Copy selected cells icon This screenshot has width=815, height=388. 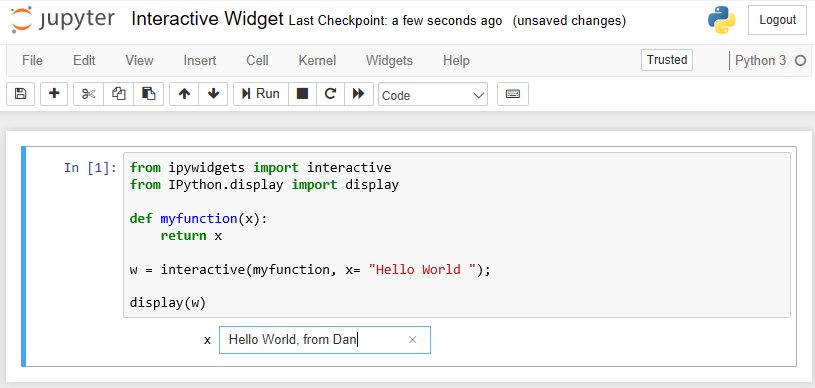(x=119, y=94)
